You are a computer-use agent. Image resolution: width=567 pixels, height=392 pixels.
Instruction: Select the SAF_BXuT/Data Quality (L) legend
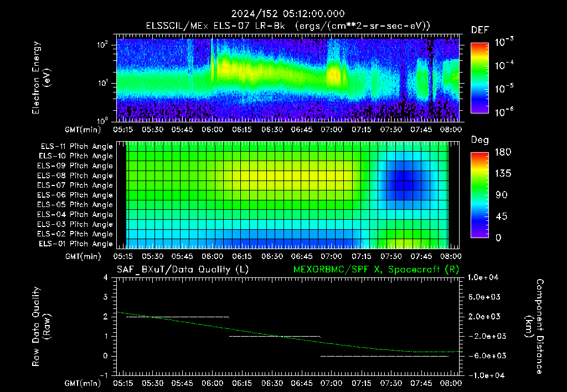point(183,270)
